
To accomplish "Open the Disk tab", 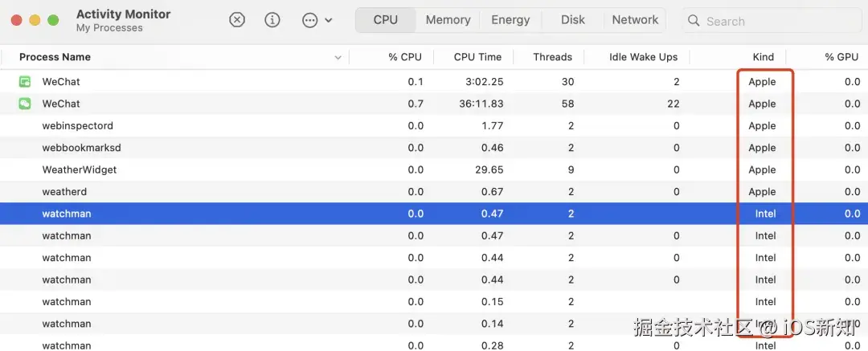I will coord(573,20).
